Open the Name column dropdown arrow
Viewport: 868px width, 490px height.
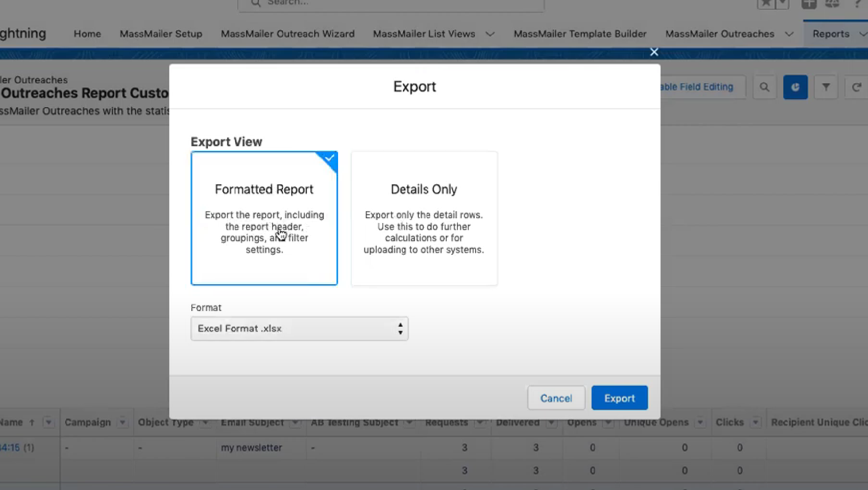[48, 422]
